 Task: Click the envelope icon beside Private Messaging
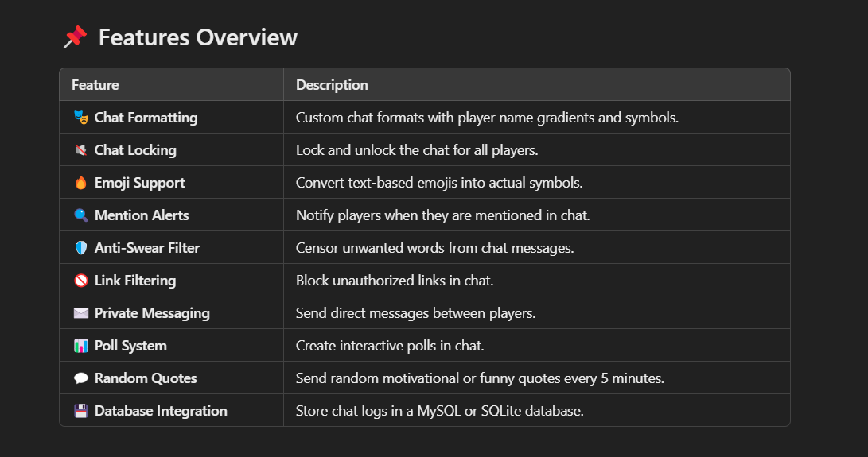81,313
